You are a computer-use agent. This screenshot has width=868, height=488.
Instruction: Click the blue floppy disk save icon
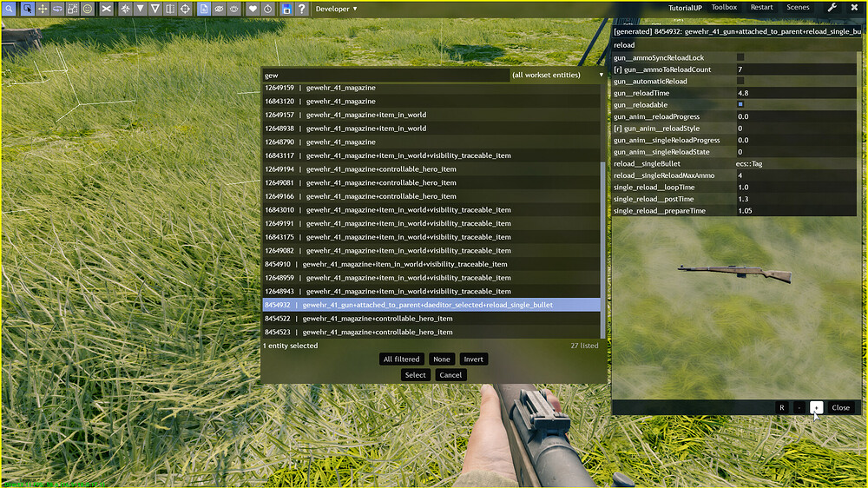tap(286, 9)
